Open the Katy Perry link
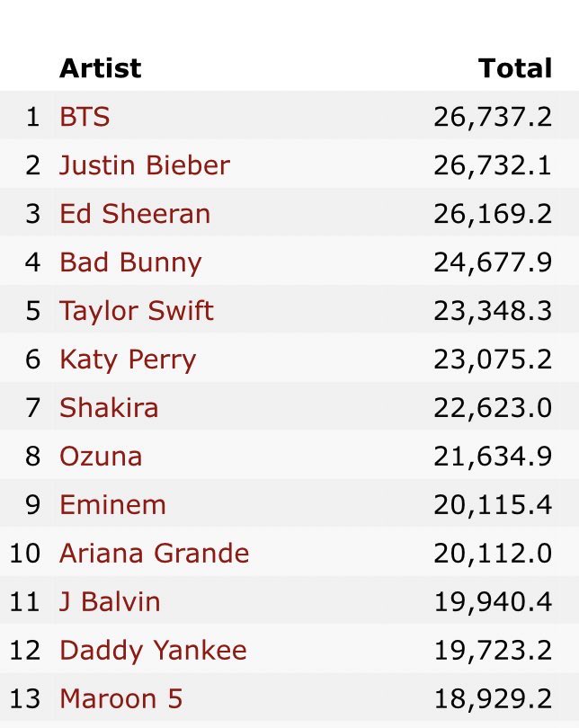 tap(128, 360)
